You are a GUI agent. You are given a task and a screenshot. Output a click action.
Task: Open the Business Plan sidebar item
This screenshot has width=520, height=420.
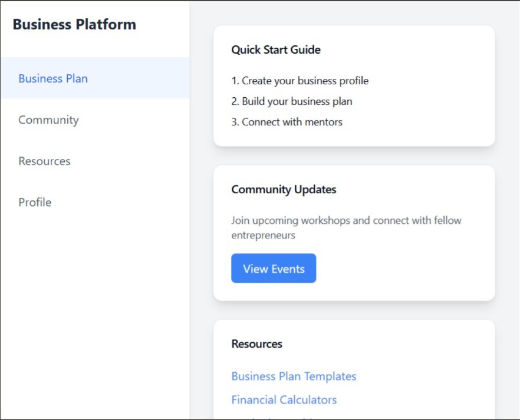[53, 78]
